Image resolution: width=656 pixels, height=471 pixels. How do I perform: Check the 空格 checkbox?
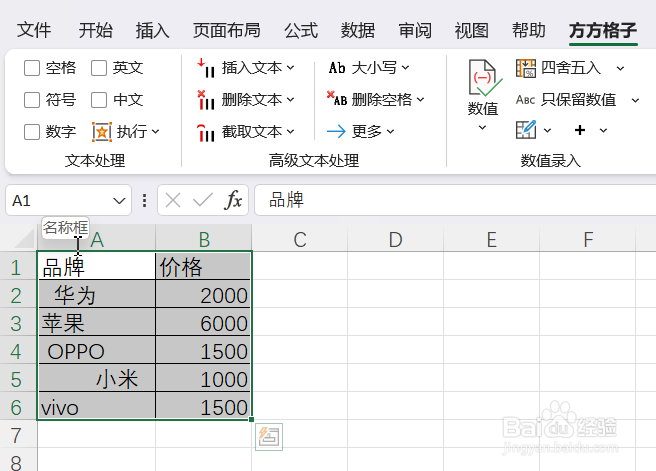(32, 68)
